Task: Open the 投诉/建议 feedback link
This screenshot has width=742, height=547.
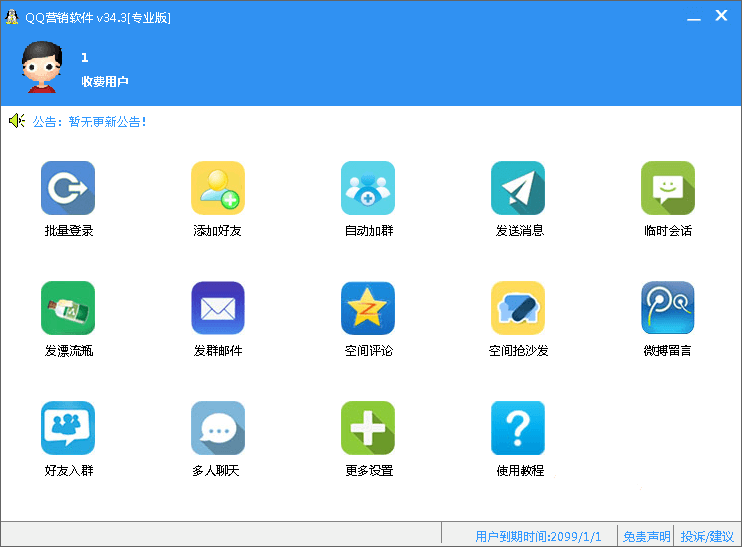Action: click(707, 536)
